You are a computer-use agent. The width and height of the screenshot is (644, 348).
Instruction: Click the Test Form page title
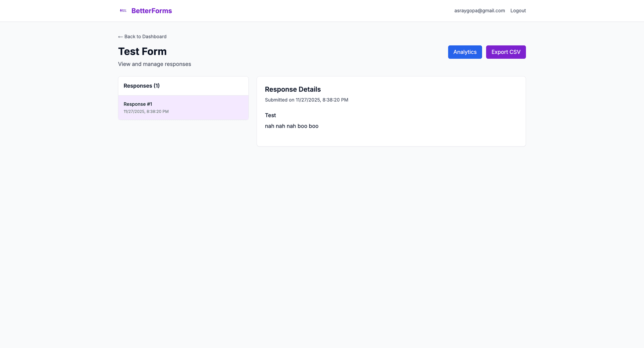[142, 51]
